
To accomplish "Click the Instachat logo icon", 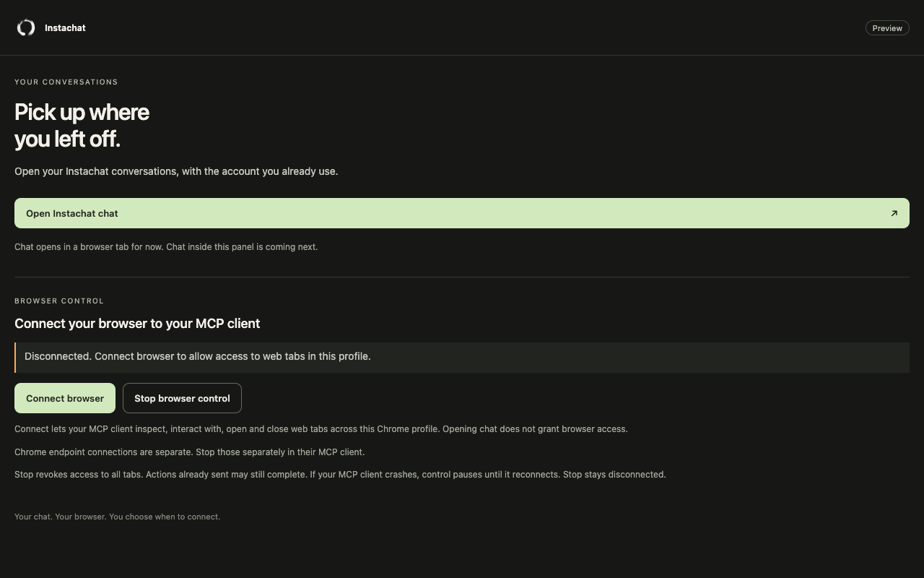I will click(26, 27).
